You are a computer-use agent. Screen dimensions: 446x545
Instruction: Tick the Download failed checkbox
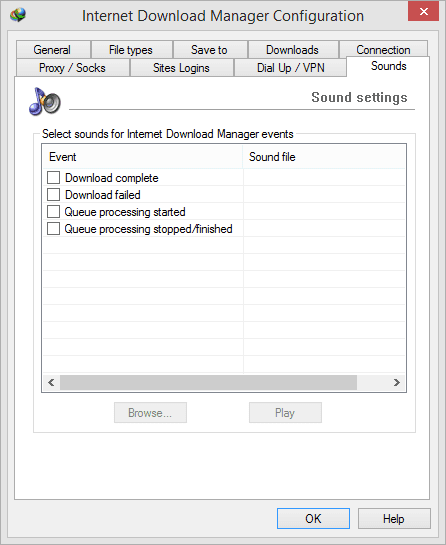click(53, 195)
